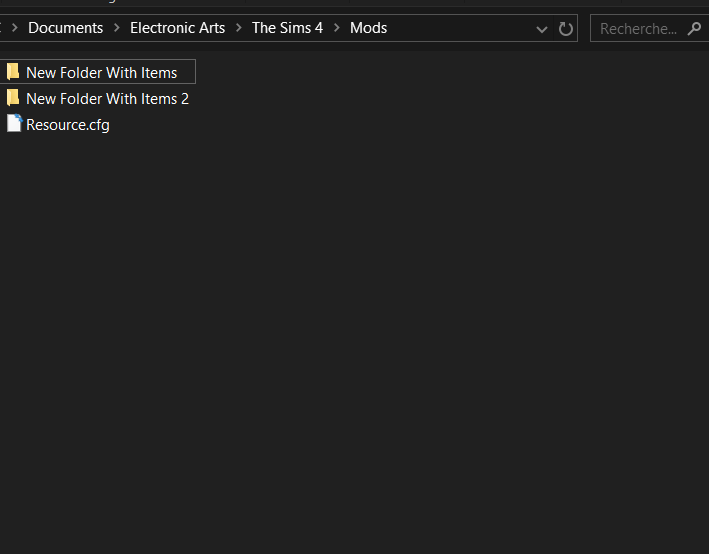Select New Folder With Items 2 name
This screenshot has width=709, height=554.
pyautogui.click(x=107, y=99)
